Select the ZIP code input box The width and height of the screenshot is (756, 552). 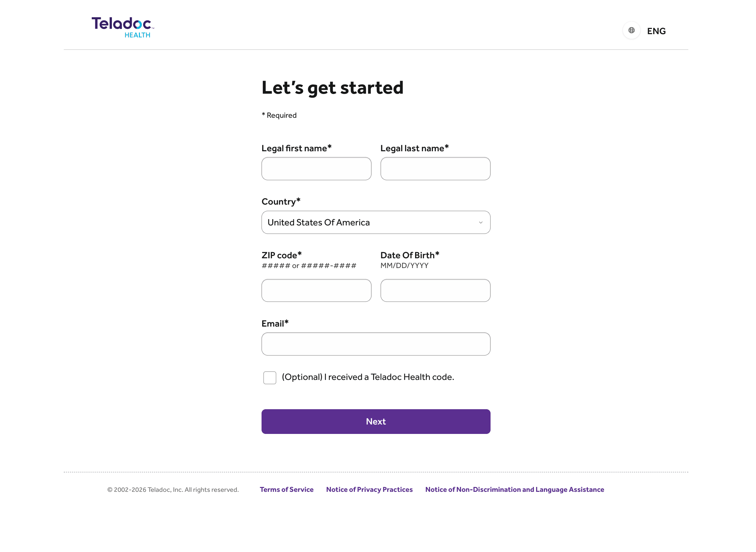(316, 290)
